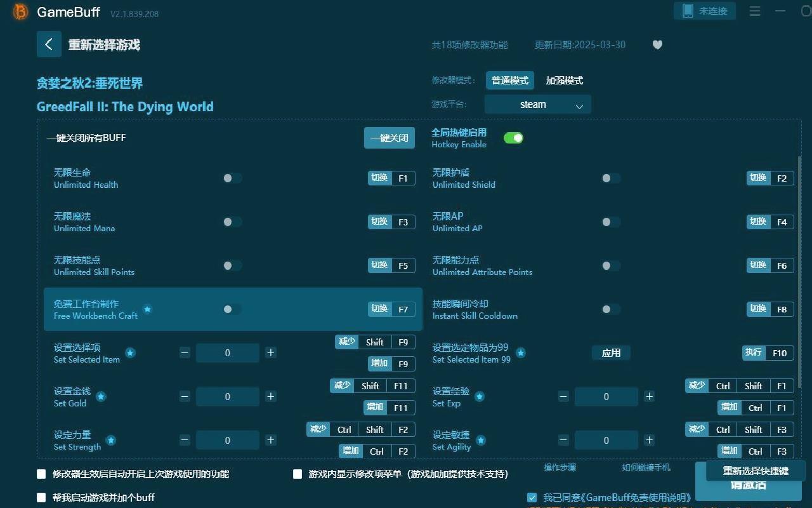Click 重新选择快捷键 reselect hotkey button
This screenshot has width=812, height=508.
(x=756, y=471)
